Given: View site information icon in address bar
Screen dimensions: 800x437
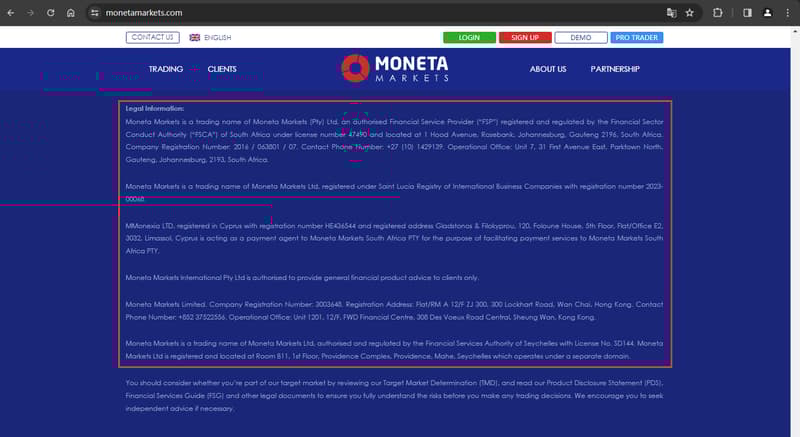Looking at the screenshot, I should 94,13.
